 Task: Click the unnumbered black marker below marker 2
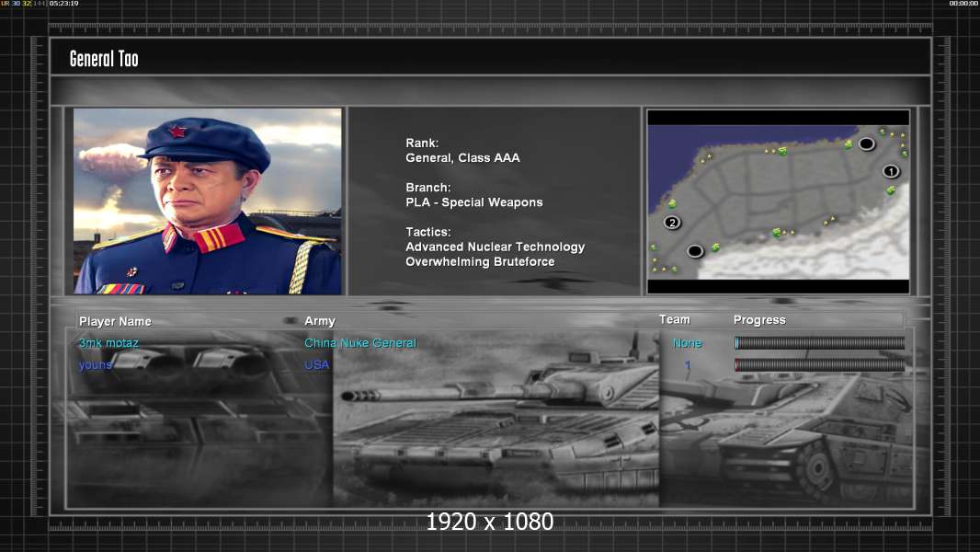(695, 250)
